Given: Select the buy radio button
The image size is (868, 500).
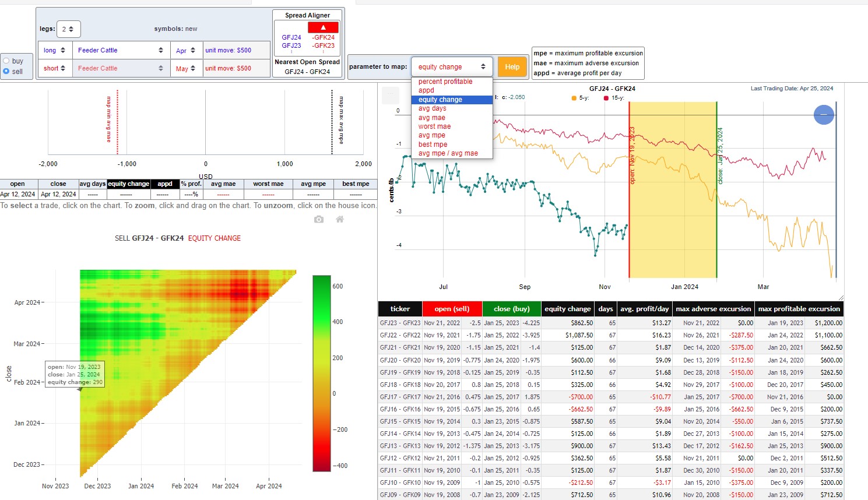Looking at the screenshot, I should tap(6, 61).
